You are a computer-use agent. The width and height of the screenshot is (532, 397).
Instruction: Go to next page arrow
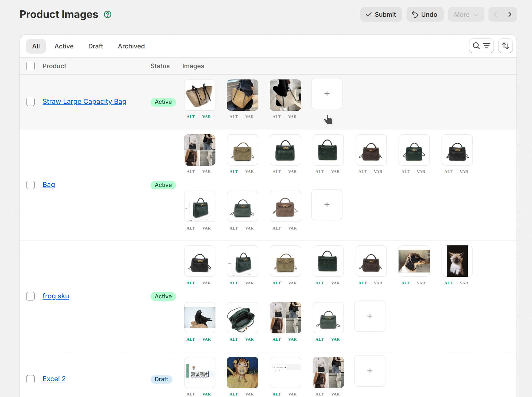coord(509,14)
